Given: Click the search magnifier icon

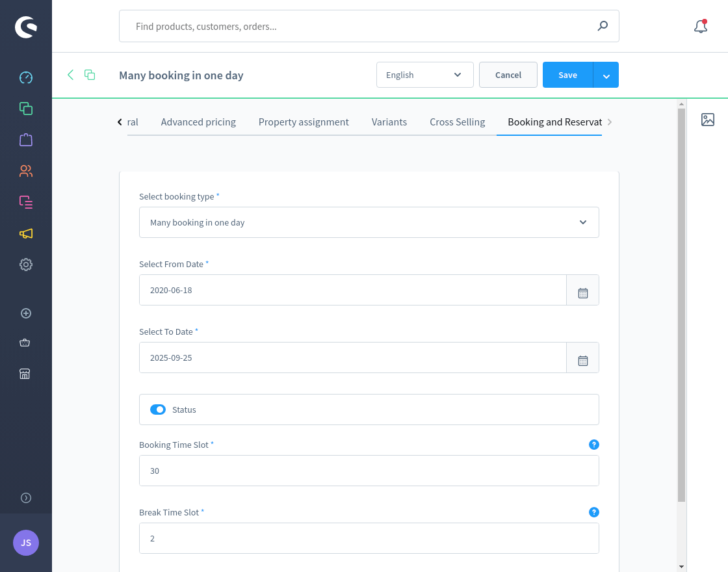Looking at the screenshot, I should 603,26.
